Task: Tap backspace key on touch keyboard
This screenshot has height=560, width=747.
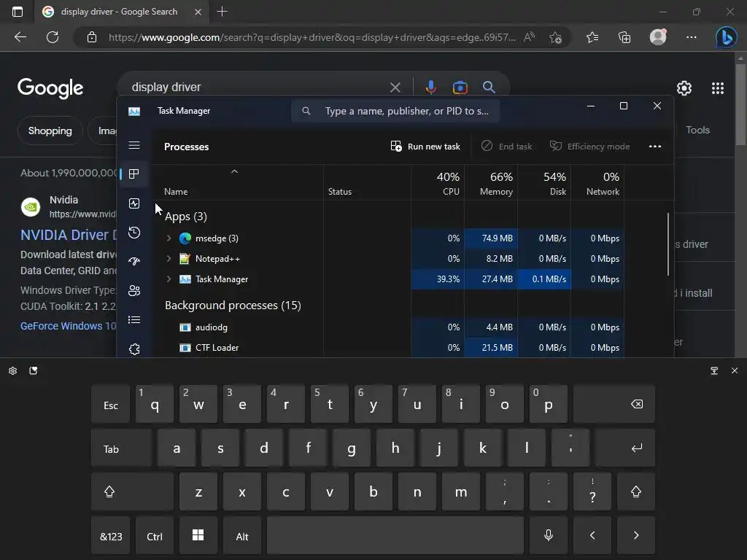Action: tap(614, 404)
